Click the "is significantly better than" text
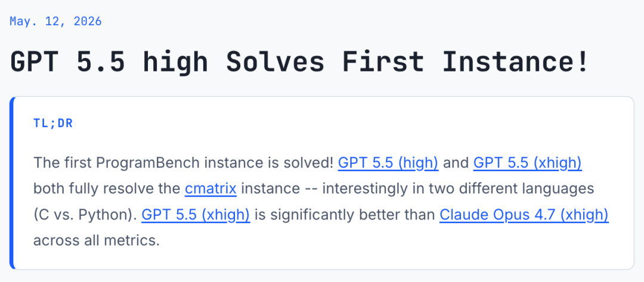This screenshot has width=644, height=282. coord(345,215)
